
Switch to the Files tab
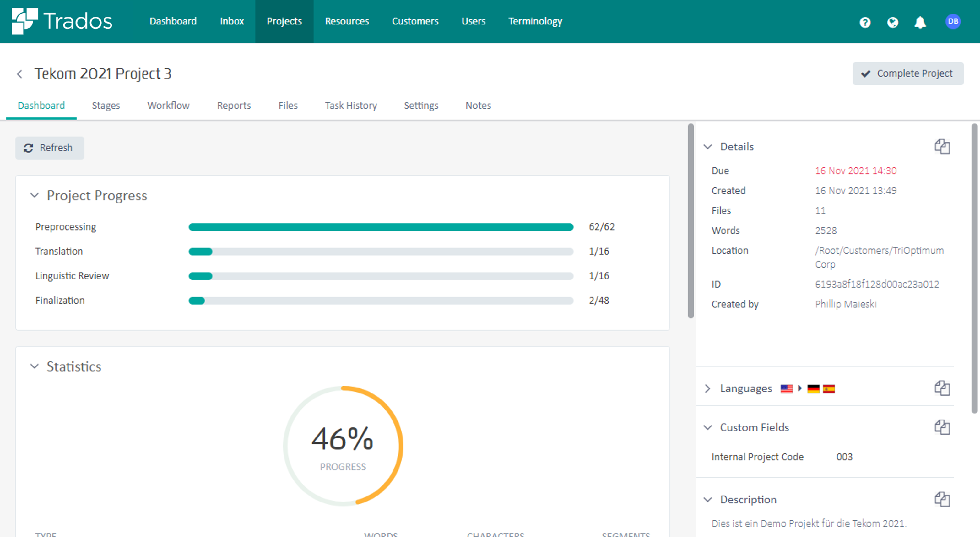point(288,106)
